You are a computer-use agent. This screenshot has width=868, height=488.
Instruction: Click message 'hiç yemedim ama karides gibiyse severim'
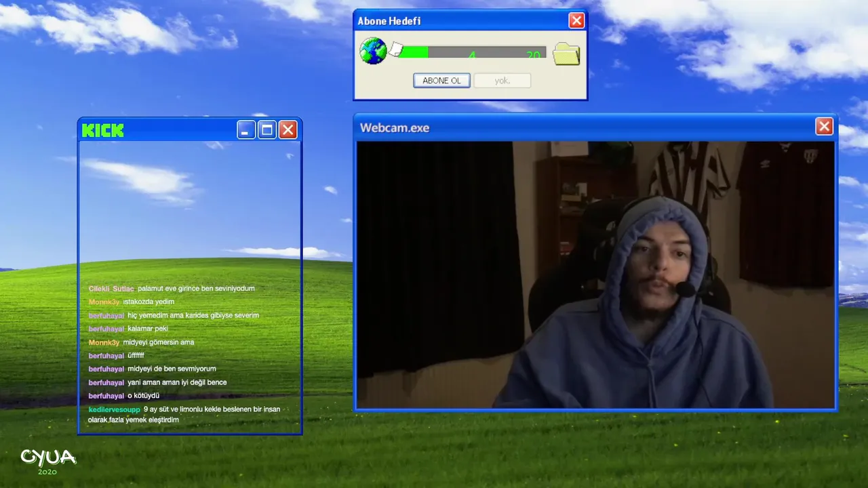pyautogui.click(x=193, y=316)
